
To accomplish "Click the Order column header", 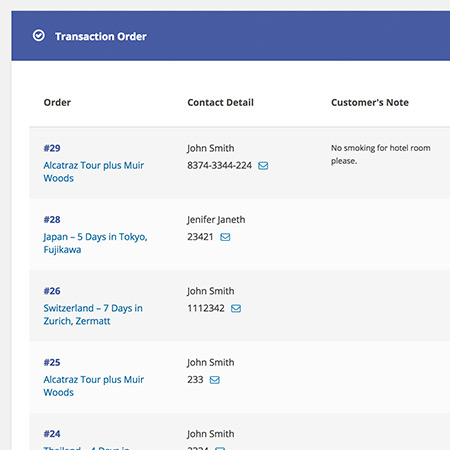I will pyautogui.click(x=57, y=102).
